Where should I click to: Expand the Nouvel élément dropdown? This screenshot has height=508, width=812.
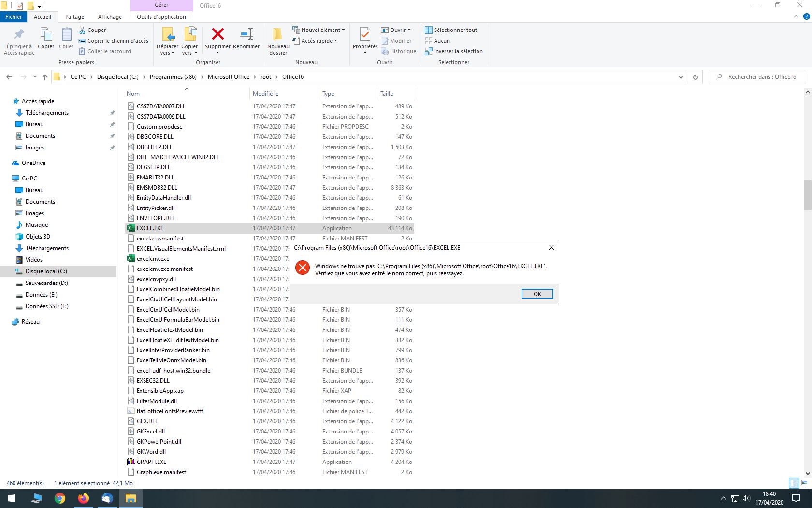(319, 30)
